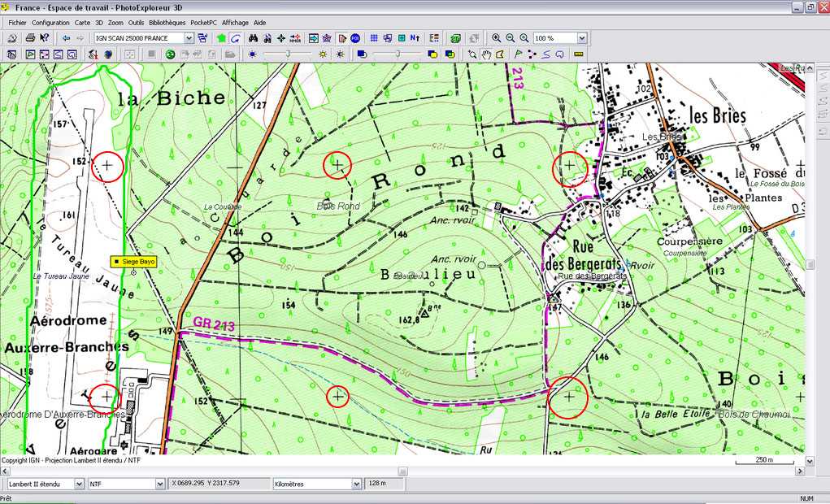Toggle the teal square crosshair icon

click(402, 38)
